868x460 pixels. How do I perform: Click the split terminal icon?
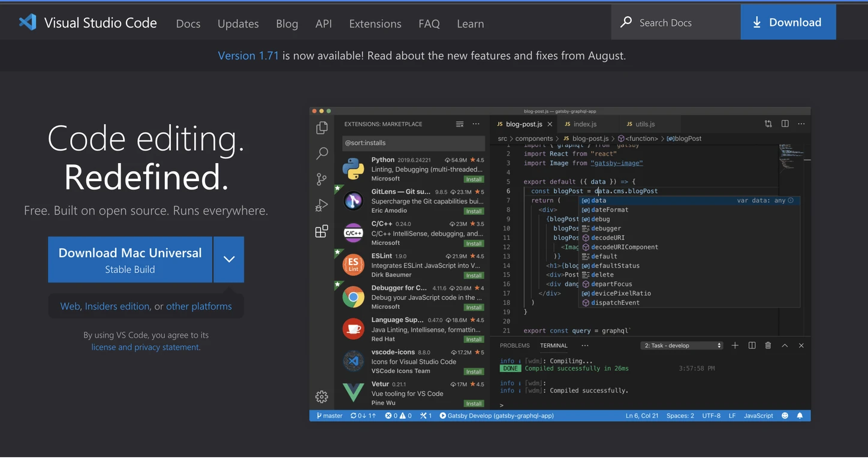click(x=752, y=345)
